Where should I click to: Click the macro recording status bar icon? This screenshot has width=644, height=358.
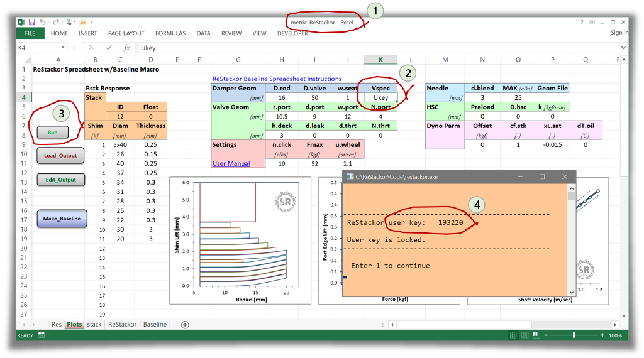(x=42, y=335)
